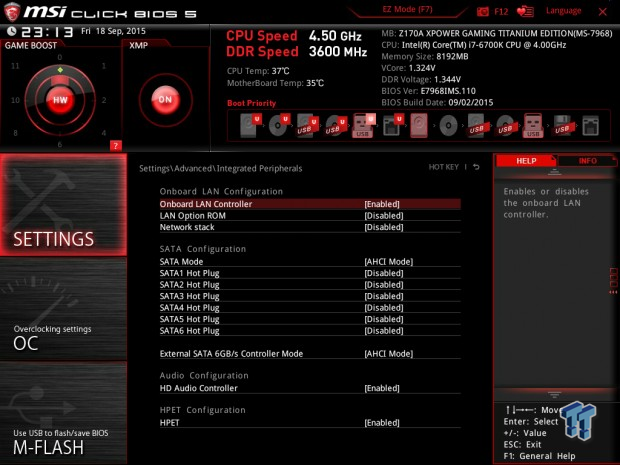The height and width of the screenshot is (465, 620).
Task: Click the F12 screenshot label
Action: click(501, 11)
